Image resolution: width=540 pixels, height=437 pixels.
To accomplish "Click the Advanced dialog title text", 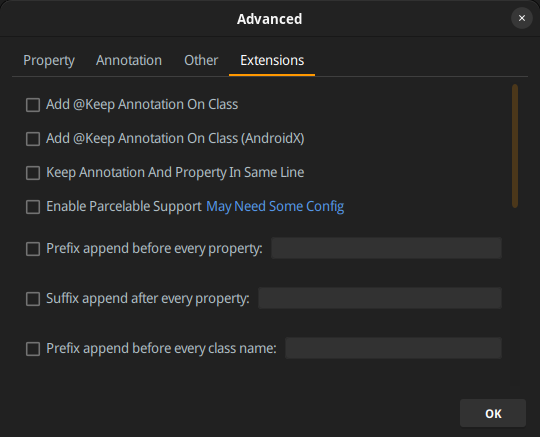I will click(269, 19).
